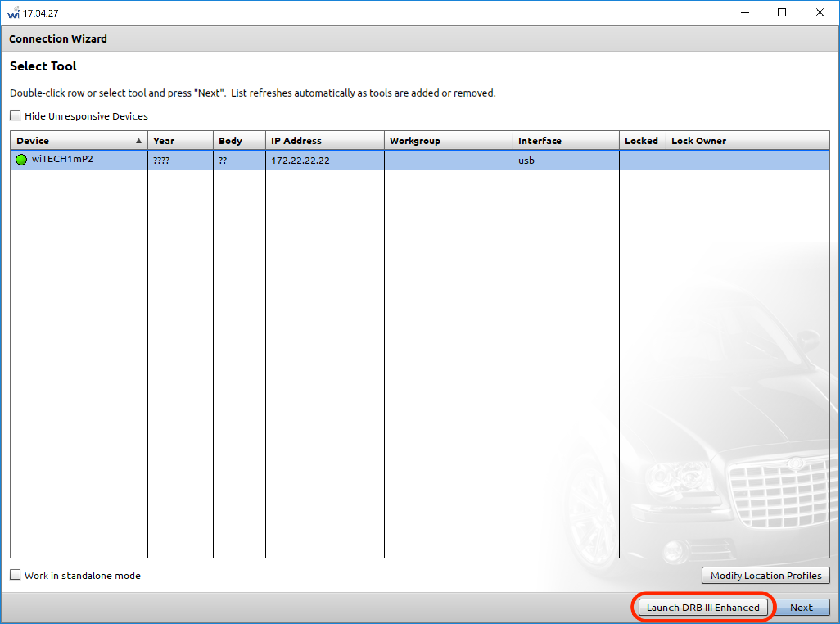
Task: Minimize the wiTECH window
Action: [x=745, y=13]
